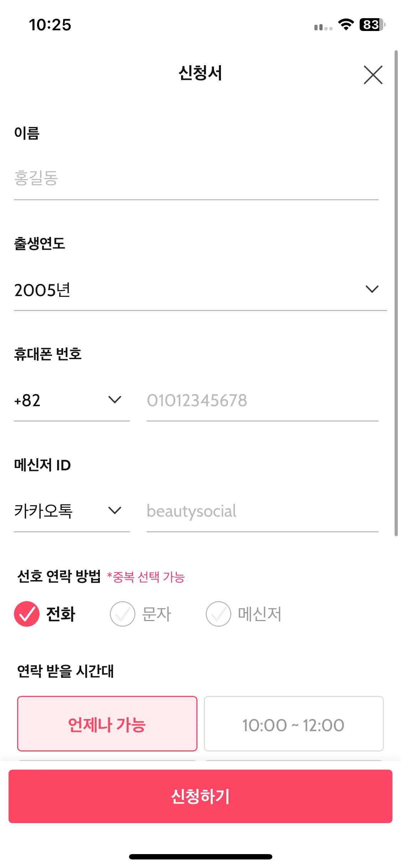Tap the battery indicator showing 83
Viewport: 401px width, 868px height.
point(372,25)
